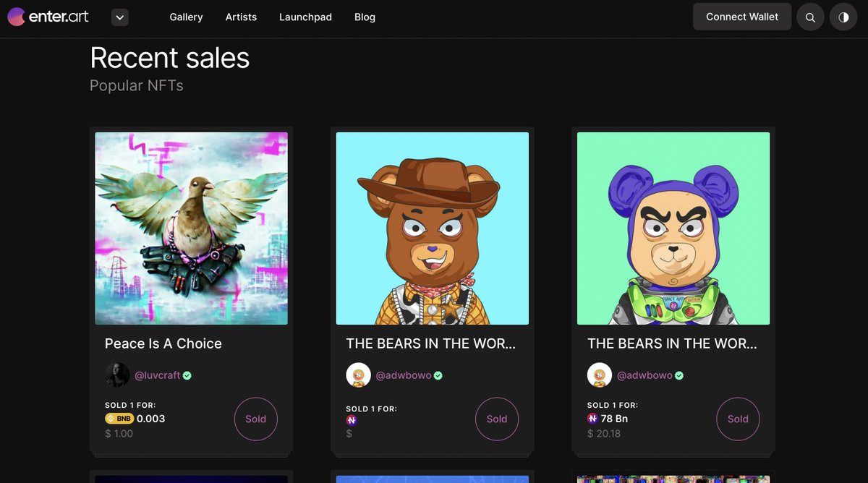Click verified badge on space bear card

coord(679,375)
